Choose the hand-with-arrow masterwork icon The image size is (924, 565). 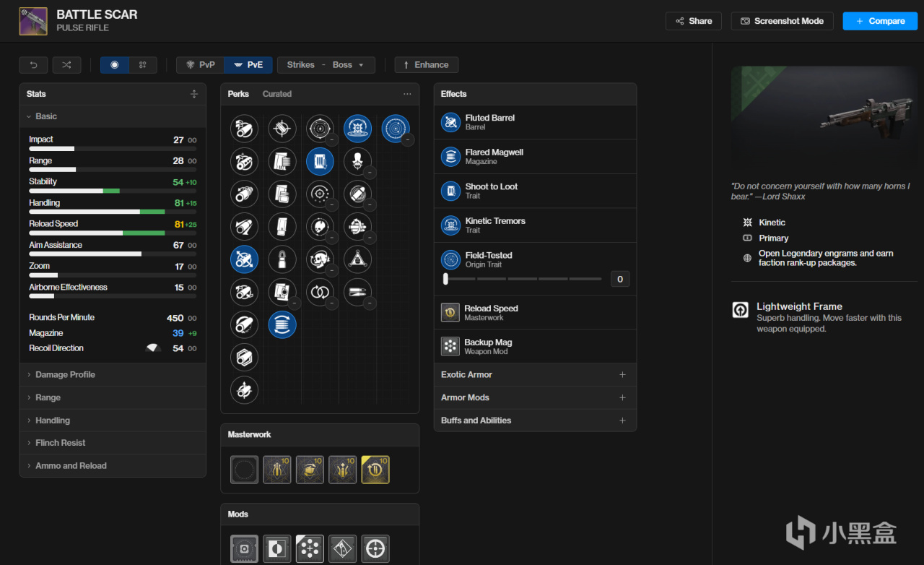(x=310, y=470)
